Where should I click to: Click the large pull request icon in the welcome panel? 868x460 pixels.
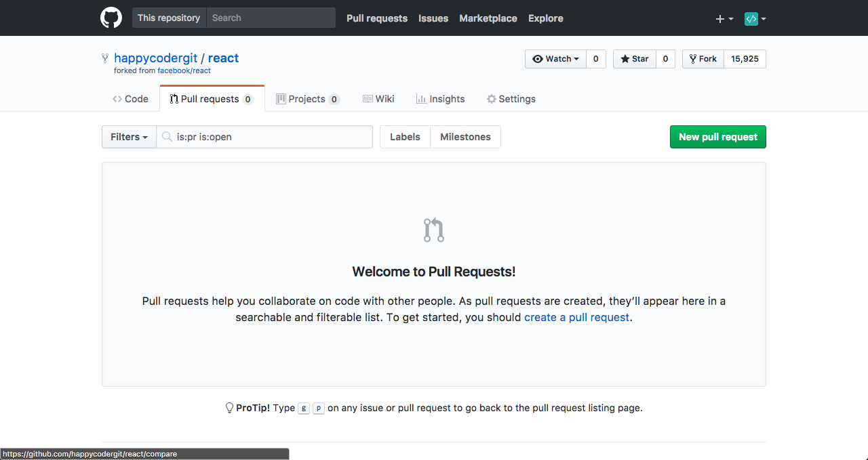(433, 230)
